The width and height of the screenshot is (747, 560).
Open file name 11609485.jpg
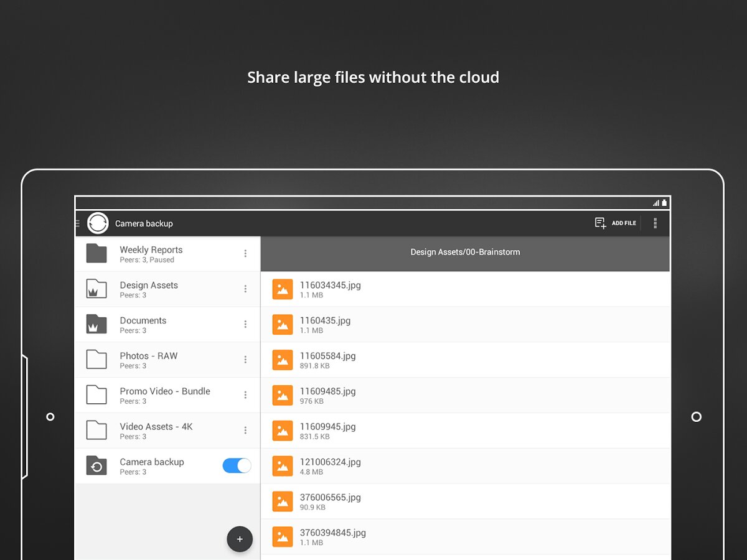[x=328, y=391]
